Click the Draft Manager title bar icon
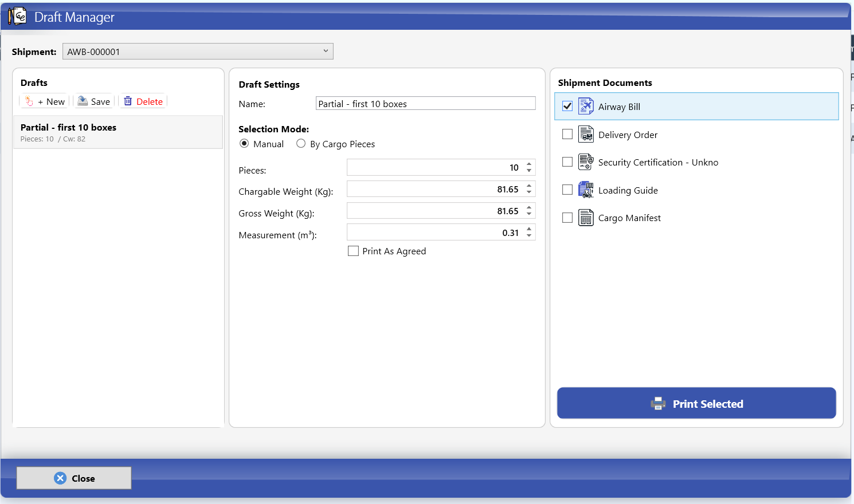854x504 pixels. [17, 16]
